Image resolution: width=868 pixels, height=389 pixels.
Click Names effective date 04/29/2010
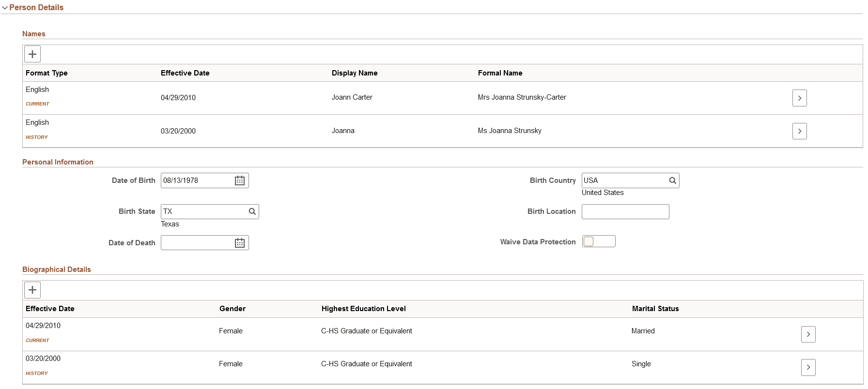click(x=178, y=98)
